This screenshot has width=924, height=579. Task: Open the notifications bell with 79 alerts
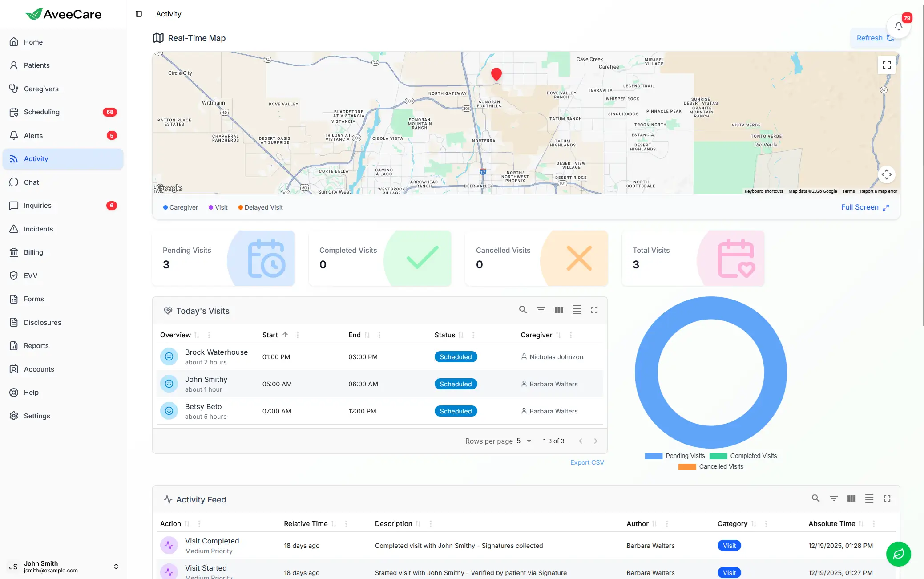[x=898, y=26]
